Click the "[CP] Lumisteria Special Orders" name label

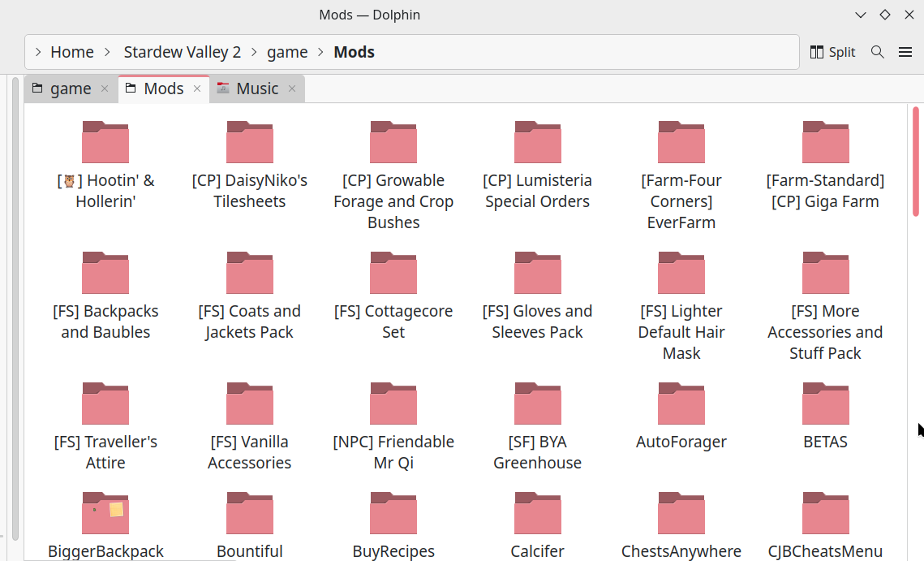pos(537,191)
